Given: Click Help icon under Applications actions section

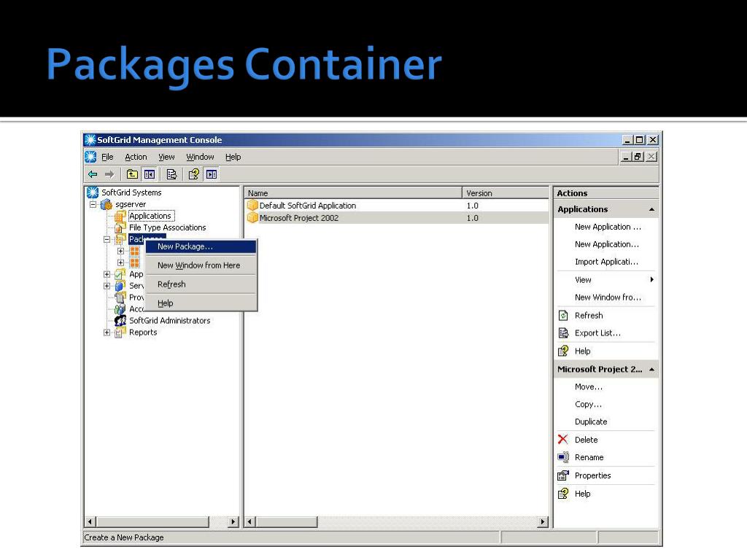Looking at the screenshot, I should (563, 351).
